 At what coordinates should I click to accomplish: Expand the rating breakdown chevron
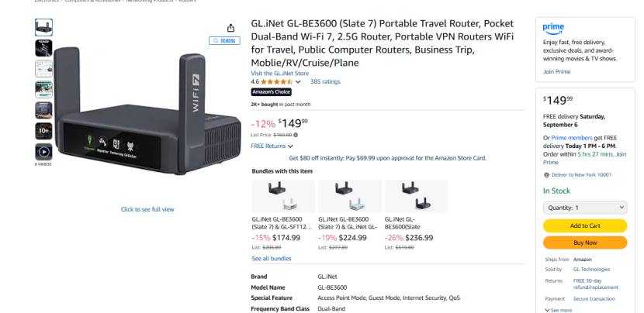click(298, 82)
